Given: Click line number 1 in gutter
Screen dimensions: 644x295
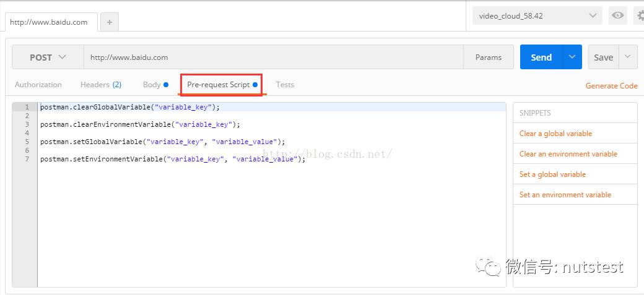Looking at the screenshot, I should [x=27, y=107].
